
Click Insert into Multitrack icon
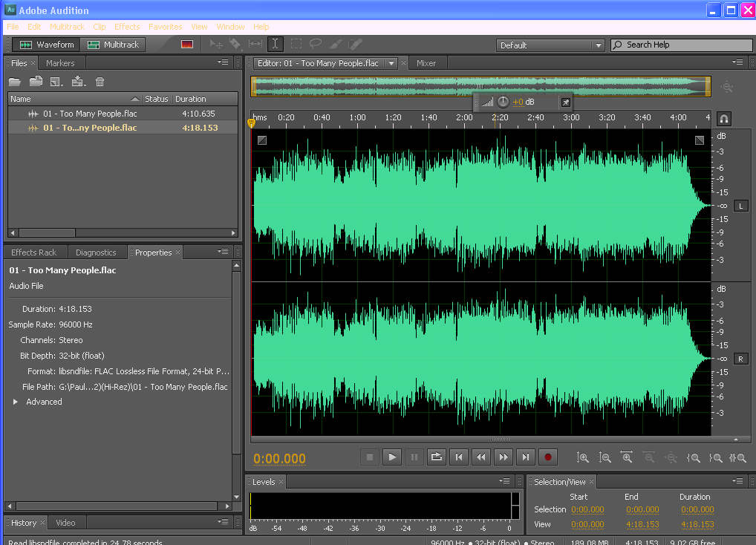(x=78, y=82)
